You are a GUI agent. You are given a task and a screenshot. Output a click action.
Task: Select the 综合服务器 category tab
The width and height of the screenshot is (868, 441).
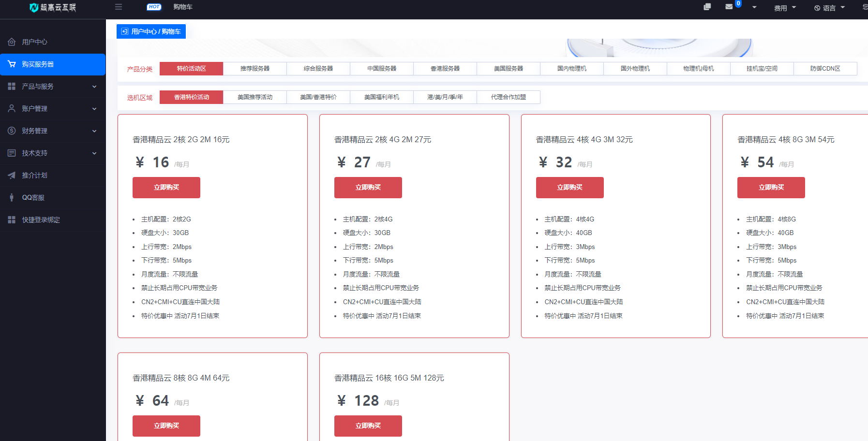pos(318,69)
